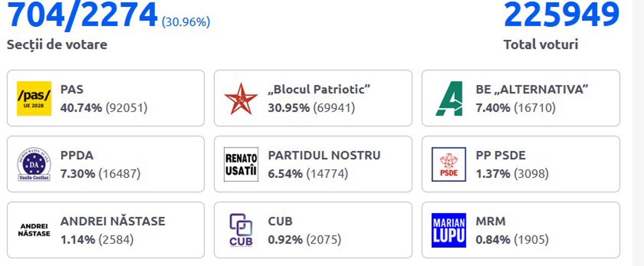Click the Blocul Patriotic 30.95% result

[x=311, y=108]
